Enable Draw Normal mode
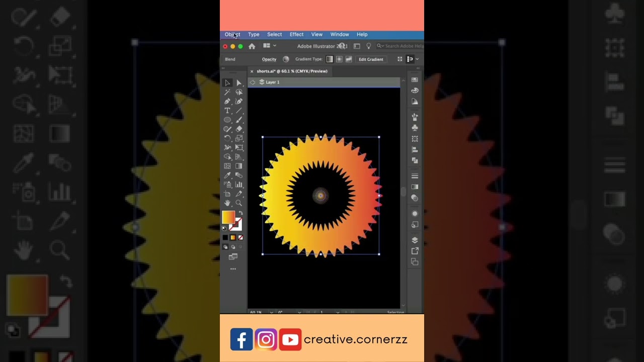644x362 pixels. click(x=225, y=247)
